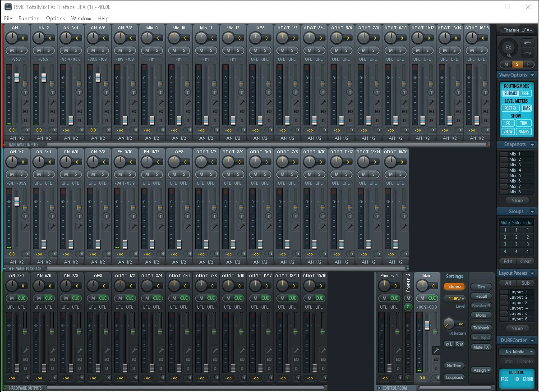Open the Function menu
Image resolution: width=539 pixels, height=392 pixels.
pyautogui.click(x=29, y=18)
